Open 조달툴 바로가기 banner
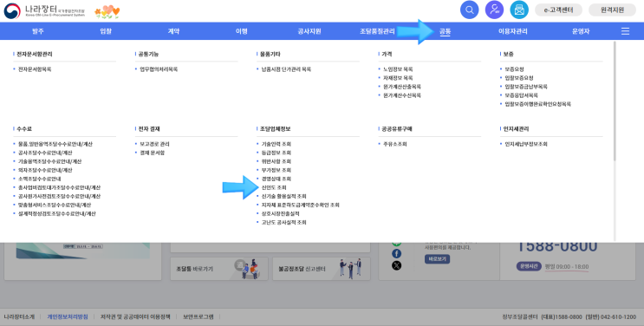This screenshot has height=326, width=644. click(x=219, y=269)
